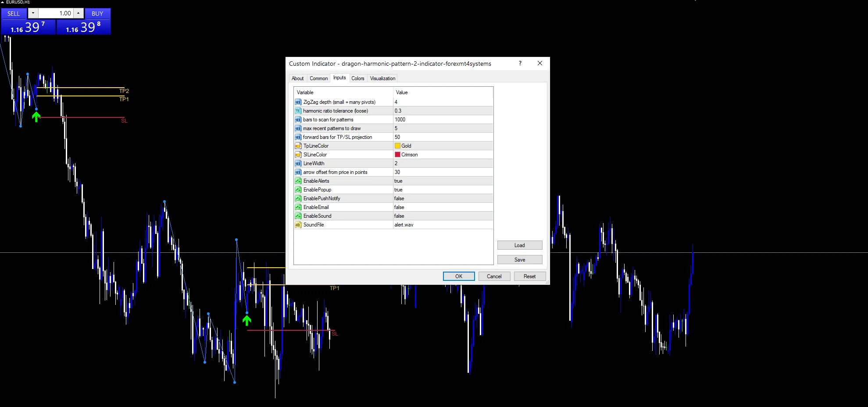Click the lower TP1 label below the dialog
Screen dimensions: 868x407
[335, 288]
